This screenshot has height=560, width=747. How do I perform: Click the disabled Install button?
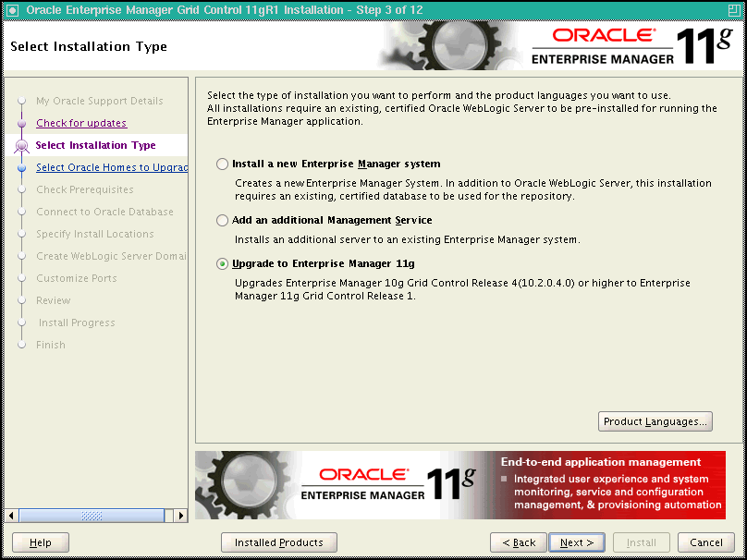642,542
